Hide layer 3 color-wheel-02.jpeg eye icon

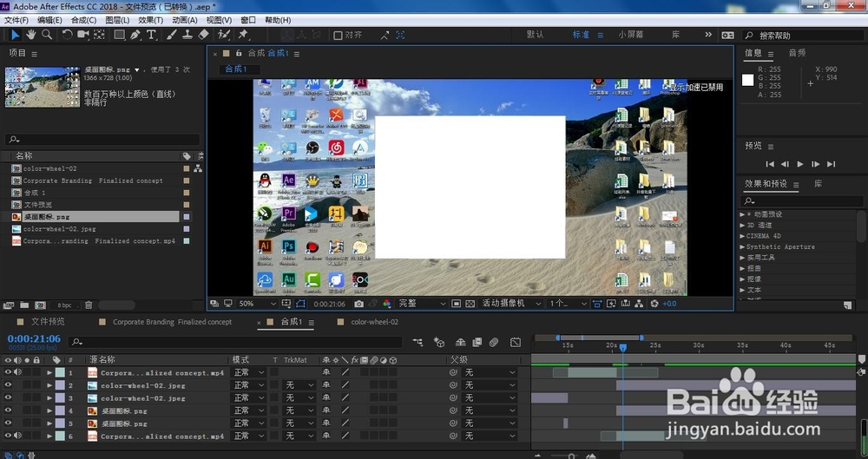pos(8,398)
